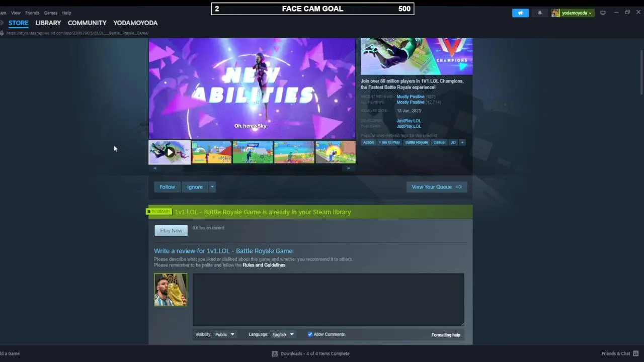Open developer JustPlay.LOL link
The image size is (644, 362).
click(x=409, y=121)
